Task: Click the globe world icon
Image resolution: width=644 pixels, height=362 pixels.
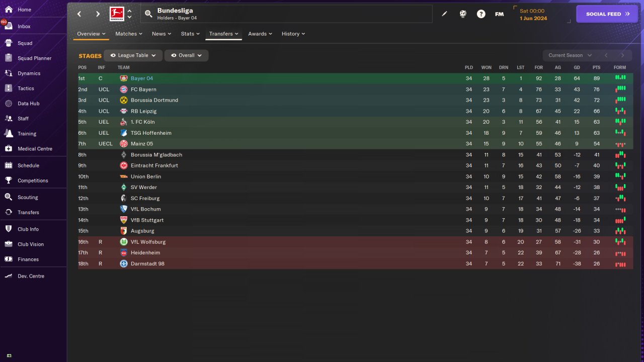Action: click(463, 14)
